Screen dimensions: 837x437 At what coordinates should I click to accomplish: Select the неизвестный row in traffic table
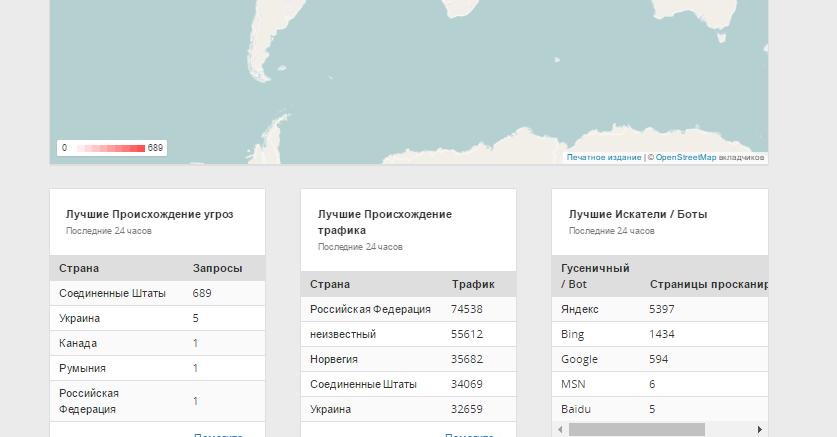tap(408, 334)
